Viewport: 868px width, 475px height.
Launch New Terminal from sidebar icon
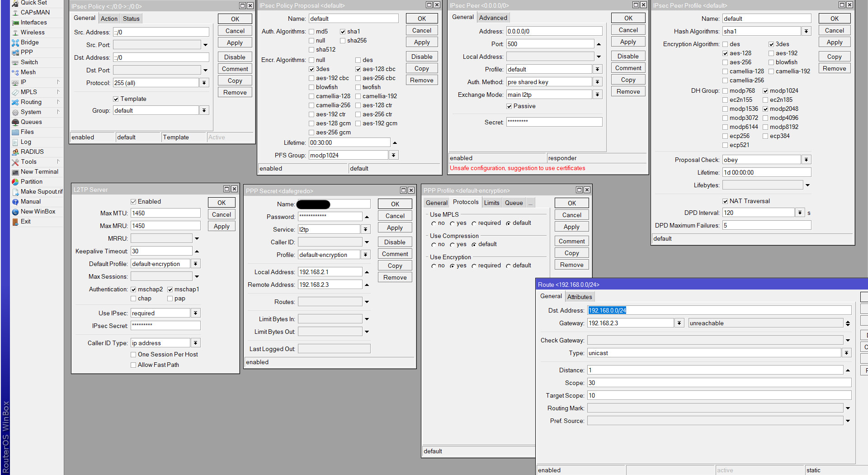point(15,172)
